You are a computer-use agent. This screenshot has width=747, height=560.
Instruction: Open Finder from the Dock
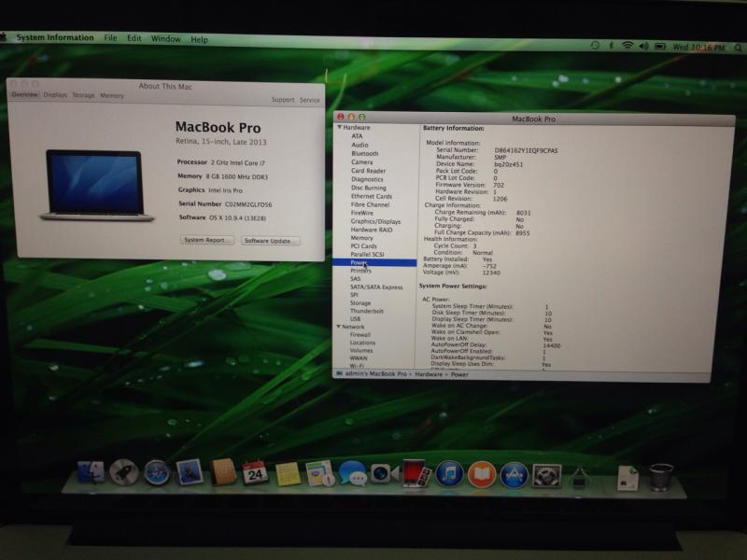coord(91,472)
